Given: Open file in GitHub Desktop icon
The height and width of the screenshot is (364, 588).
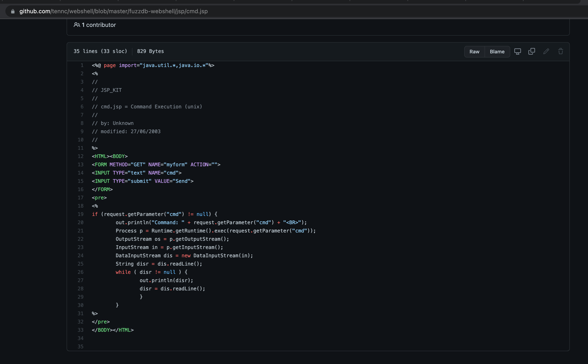Looking at the screenshot, I should 517,51.
